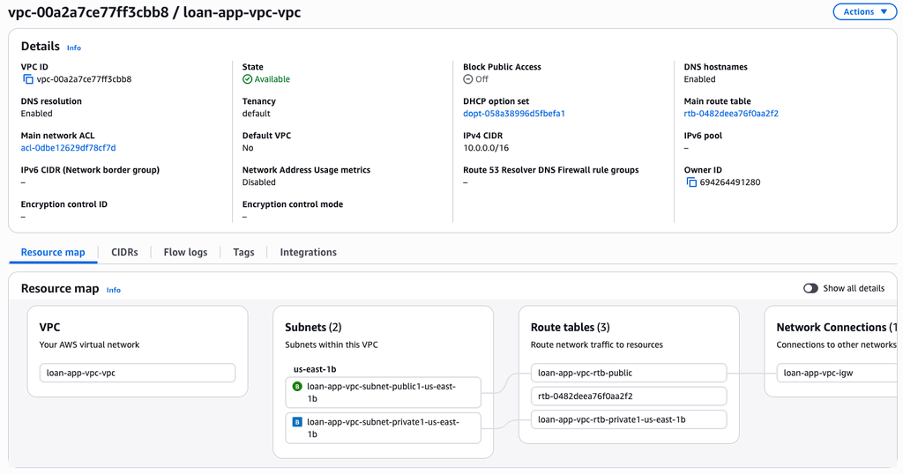Open the Flow logs tab
Viewport: 904px width, 474px height.
point(185,252)
